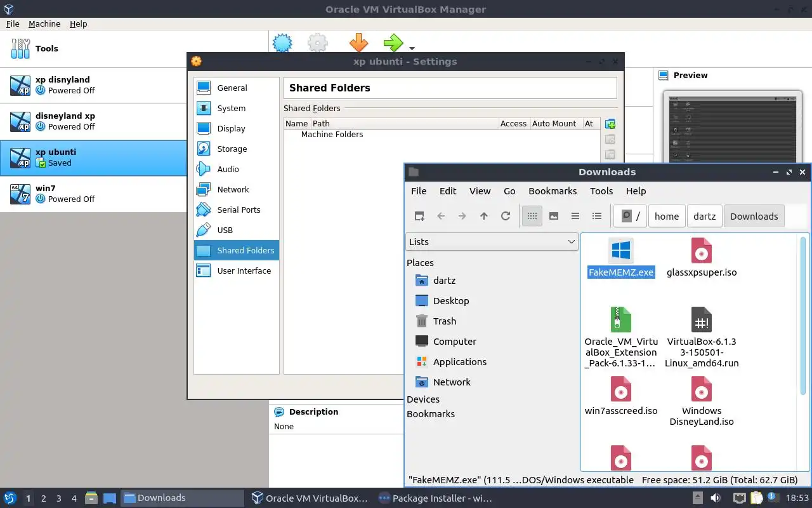This screenshot has height=508, width=812.
Task: Select FakeMEMZ.exe file
Action: click(621, 258)
